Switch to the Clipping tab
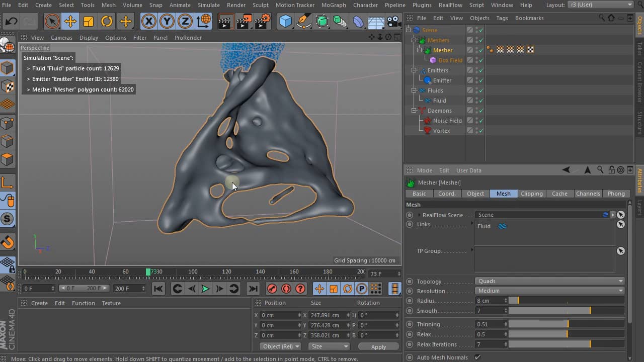Viewport: 644px width, 362px height. pyautogui.click(x=532, y=194)
